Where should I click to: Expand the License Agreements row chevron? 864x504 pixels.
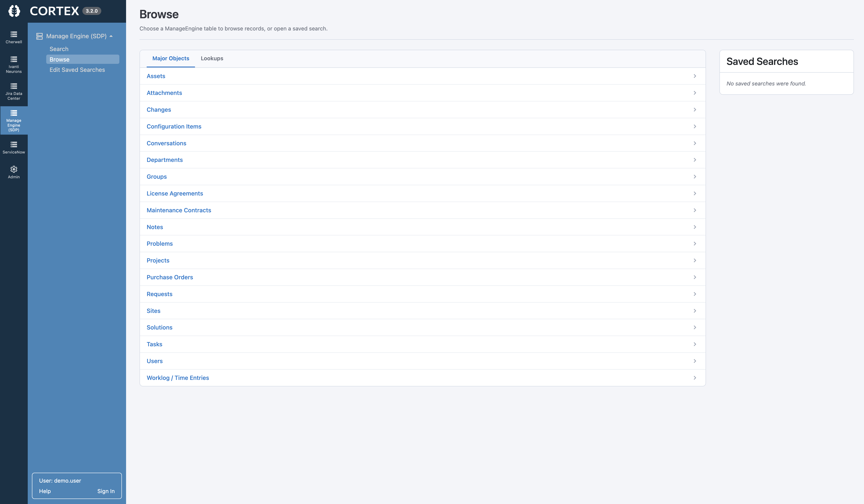coord(695,194)
